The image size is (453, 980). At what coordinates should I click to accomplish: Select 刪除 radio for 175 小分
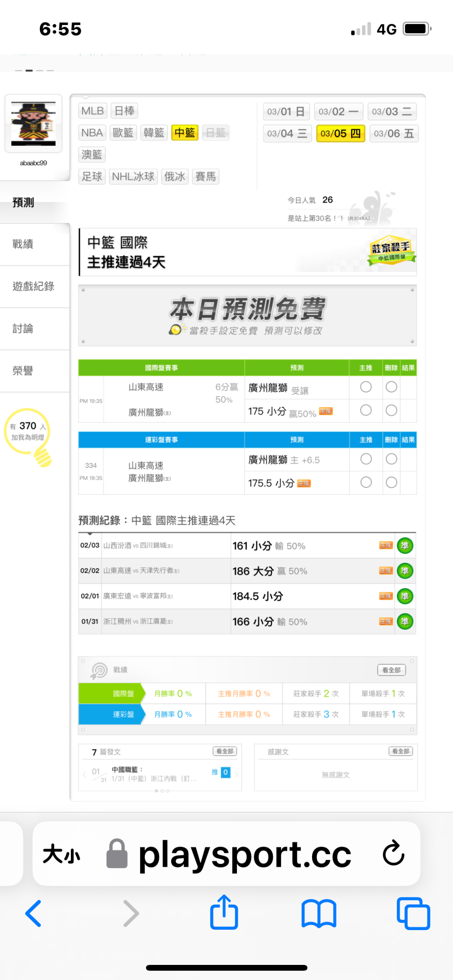point(391,410)
